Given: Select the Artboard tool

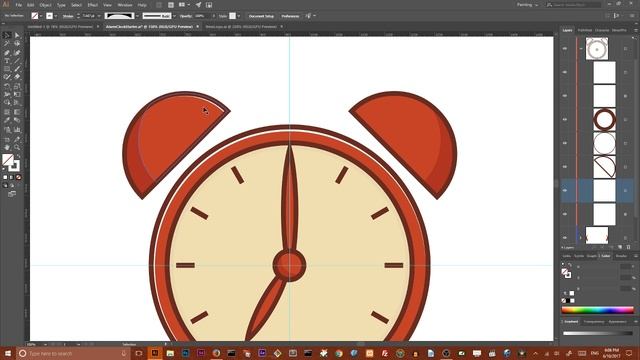Looking at the screenshot, I should (7, 139).
